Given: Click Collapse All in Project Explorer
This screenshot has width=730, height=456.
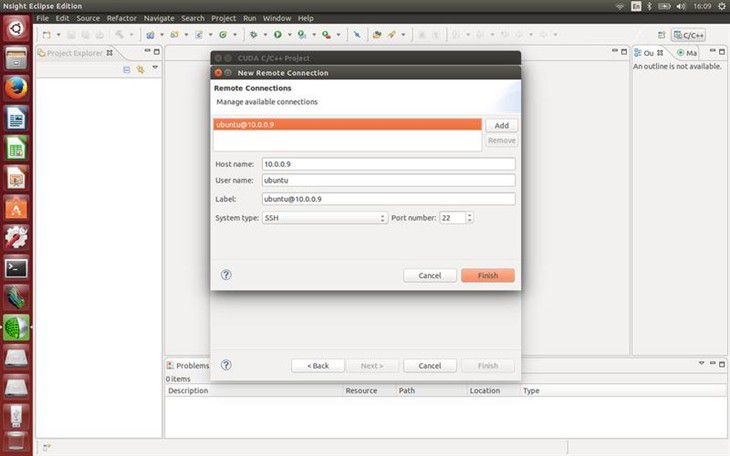Looking at the screenshot, I should 127,70.
